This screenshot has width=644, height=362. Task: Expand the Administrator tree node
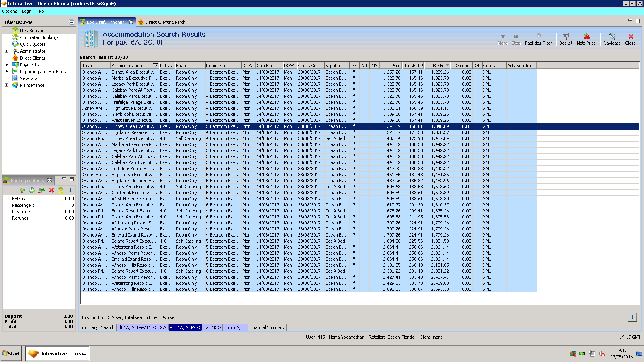6,51
